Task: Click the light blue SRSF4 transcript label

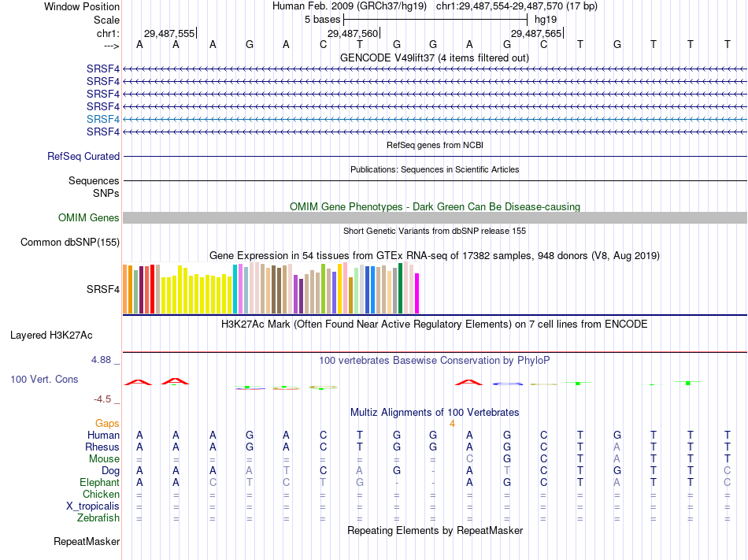Action: click(x=102, y=119)
